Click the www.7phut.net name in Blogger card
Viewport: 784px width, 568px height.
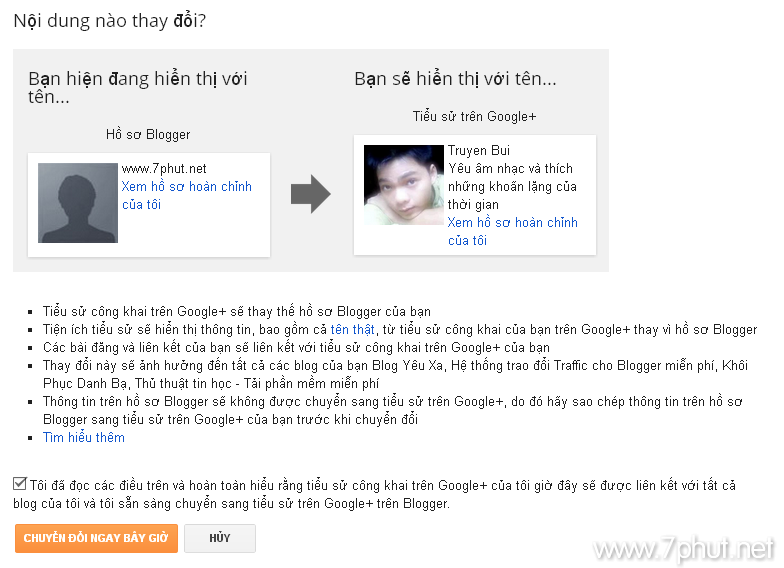[164, 168]
